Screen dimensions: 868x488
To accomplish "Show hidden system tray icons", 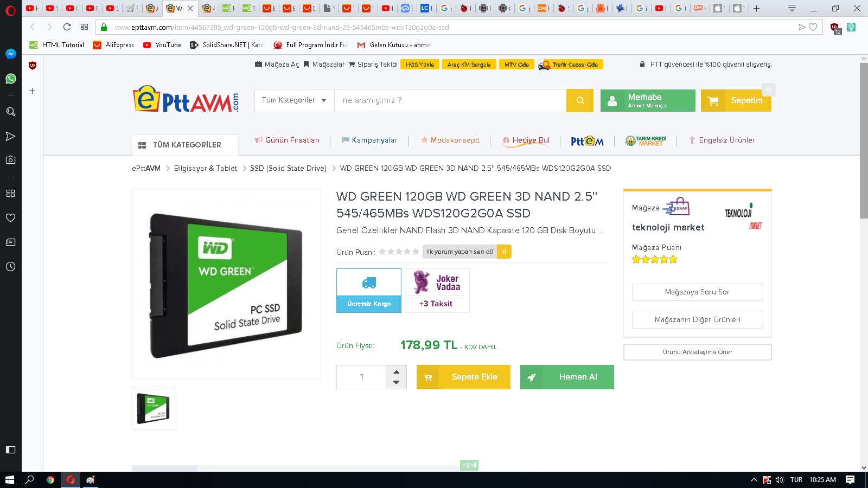I will 754,480.
